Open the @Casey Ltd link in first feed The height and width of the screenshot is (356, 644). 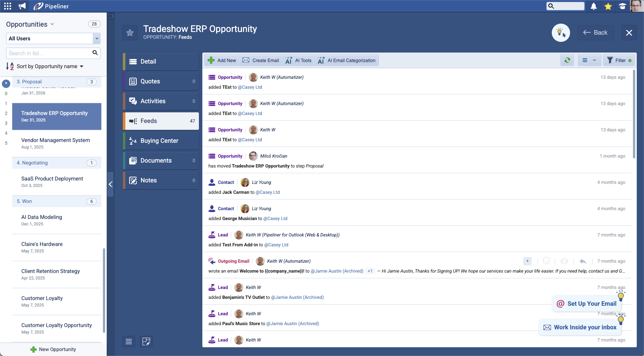pyautogui.click(x=250, y=87)
